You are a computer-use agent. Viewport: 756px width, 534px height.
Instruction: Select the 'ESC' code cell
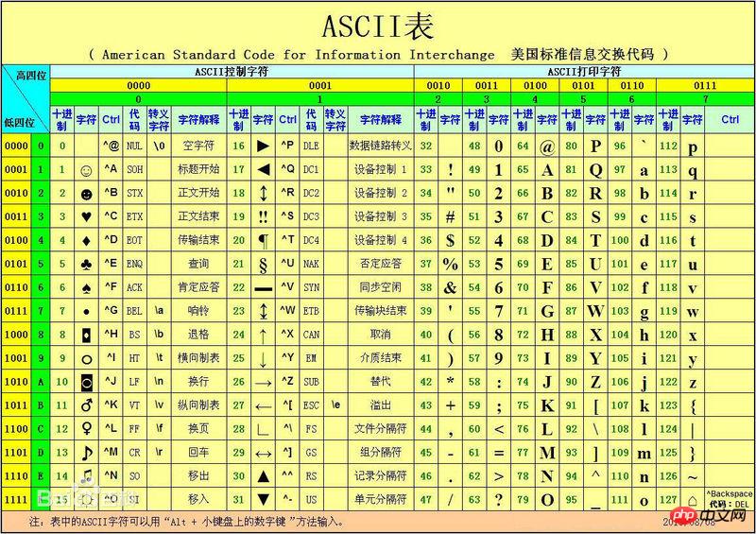(312, 405)
